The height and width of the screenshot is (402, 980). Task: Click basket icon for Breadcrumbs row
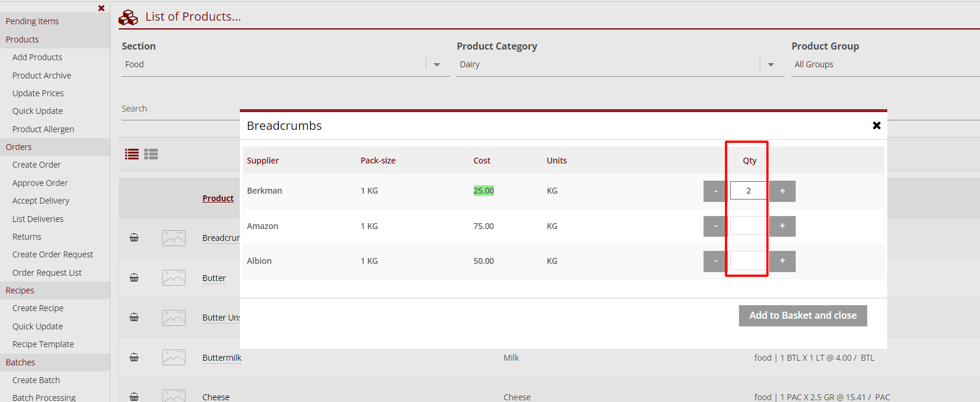click(134, 238)
